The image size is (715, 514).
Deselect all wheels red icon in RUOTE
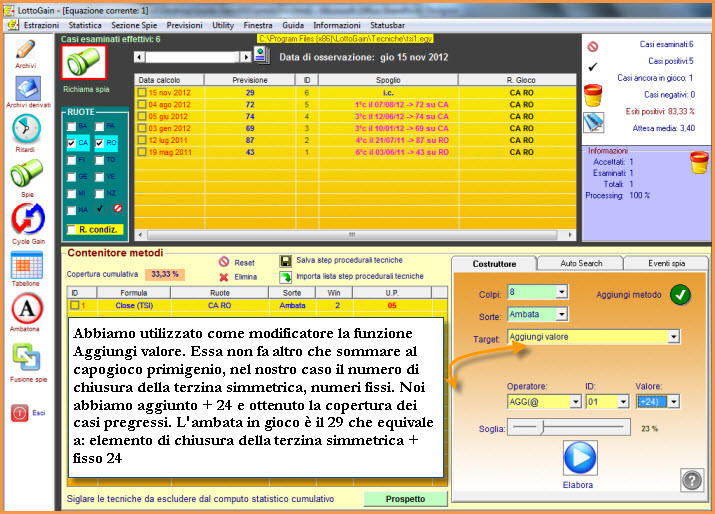[x=118, y=208]
